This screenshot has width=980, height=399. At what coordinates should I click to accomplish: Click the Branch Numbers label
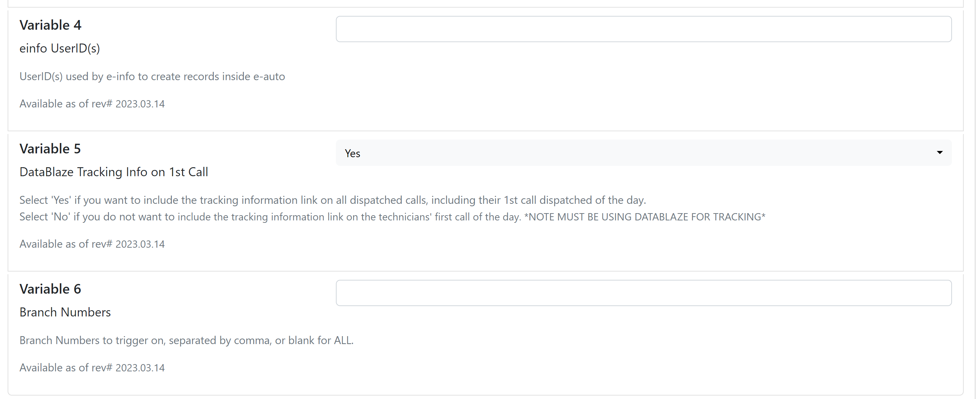pyautogui.click(x=65, y=312)
